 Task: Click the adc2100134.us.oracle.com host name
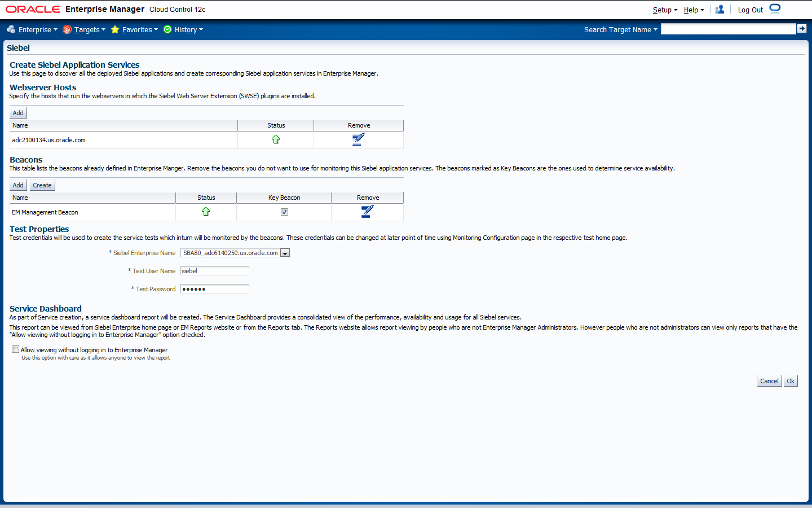48,140
